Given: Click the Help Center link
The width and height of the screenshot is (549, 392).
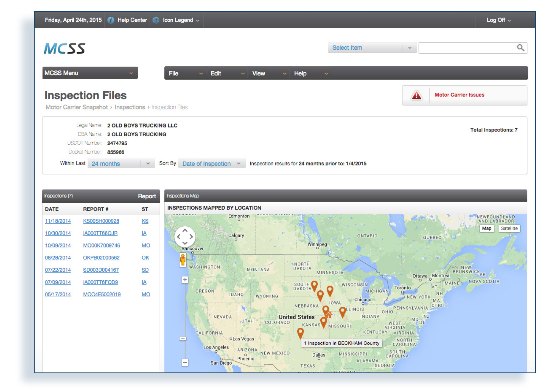Looking at the screenshot, I should tap(132, 20).
